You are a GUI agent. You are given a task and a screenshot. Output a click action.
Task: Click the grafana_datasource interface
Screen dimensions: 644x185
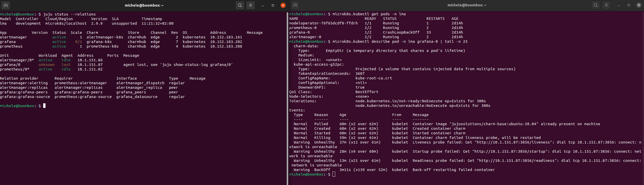[x=137, y=97]
